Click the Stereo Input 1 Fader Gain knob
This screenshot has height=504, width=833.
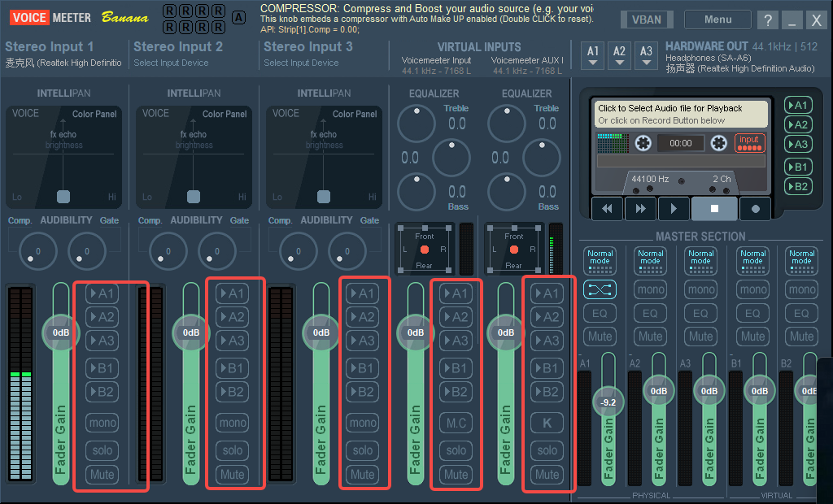point(60,332)
